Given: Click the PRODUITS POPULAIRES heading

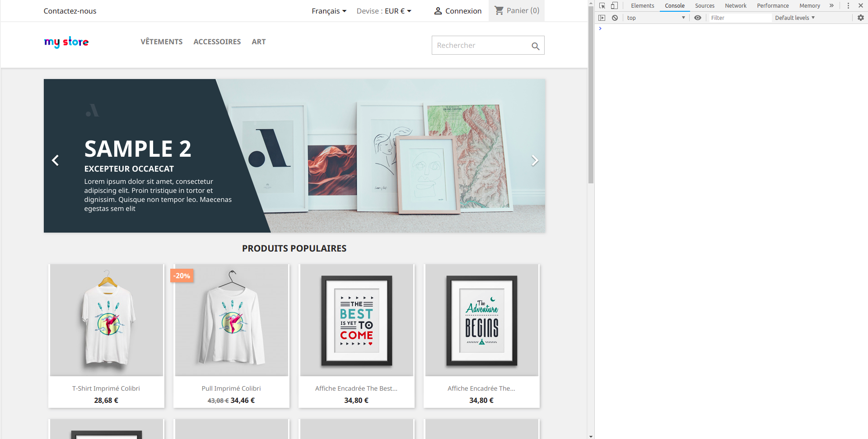Looking at the screenshot, I should (294, 248).
